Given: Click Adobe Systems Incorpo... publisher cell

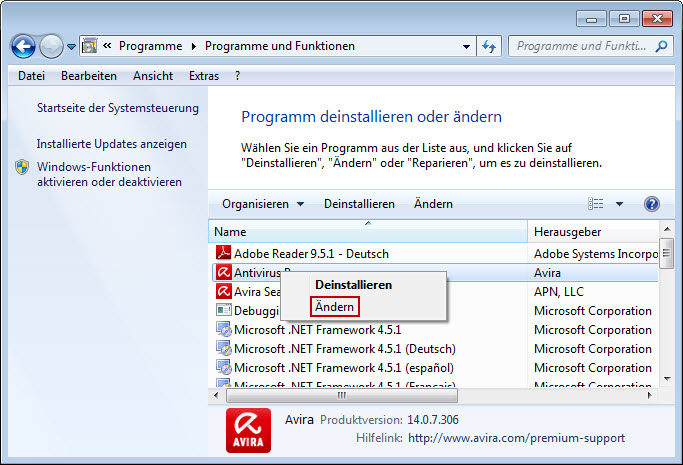Looking at the screenshot, I should [x=596, y=254].
